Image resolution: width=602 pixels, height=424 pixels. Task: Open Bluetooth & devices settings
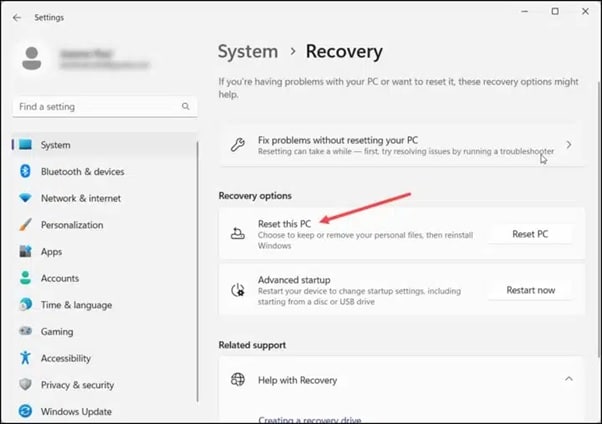(82, 172)
